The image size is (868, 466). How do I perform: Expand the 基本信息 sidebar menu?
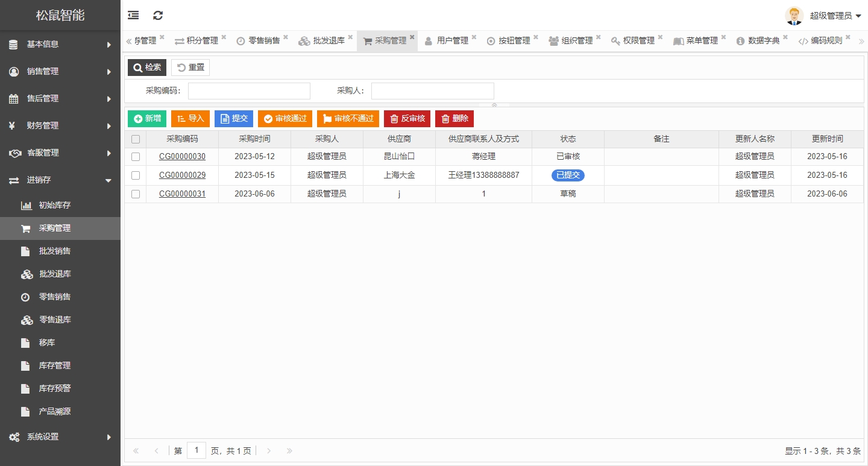click(x=60, y=44)
